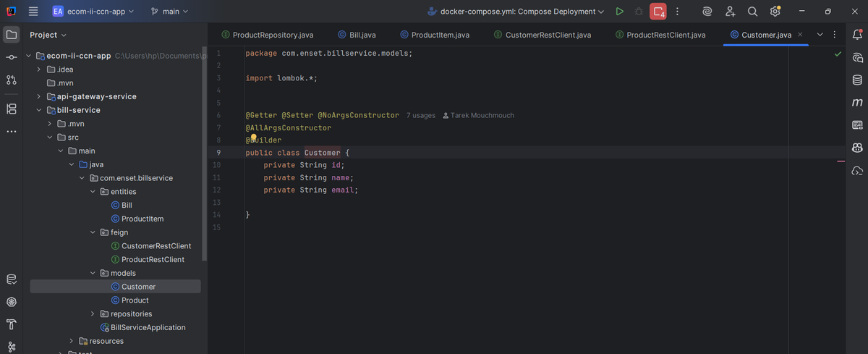The image size is (868, 354).
Task: Click the IntelliJ IDEA logo icon
Action: (x=12, y=12)
